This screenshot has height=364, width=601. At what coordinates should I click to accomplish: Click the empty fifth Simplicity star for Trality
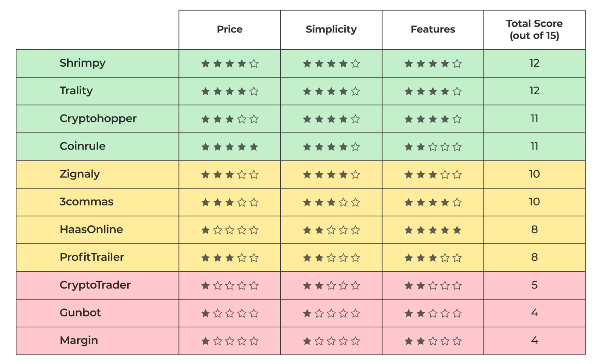click(x=355, y=92)
